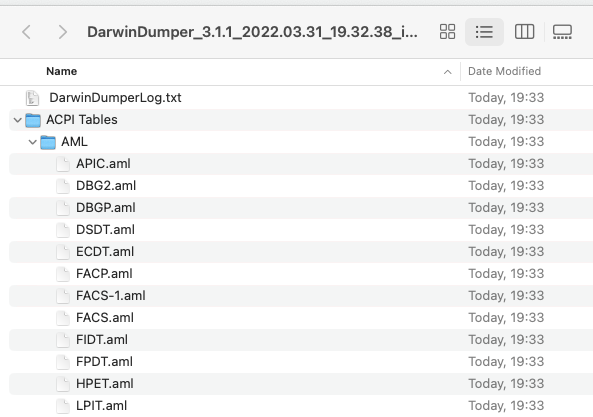Click the DarwinDumper folder title

252,32
